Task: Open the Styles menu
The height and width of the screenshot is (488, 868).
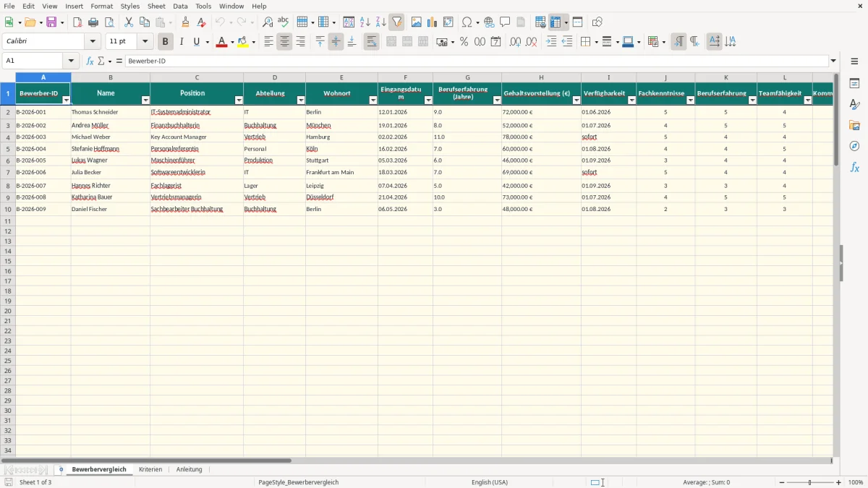Action: click(130, 6)
